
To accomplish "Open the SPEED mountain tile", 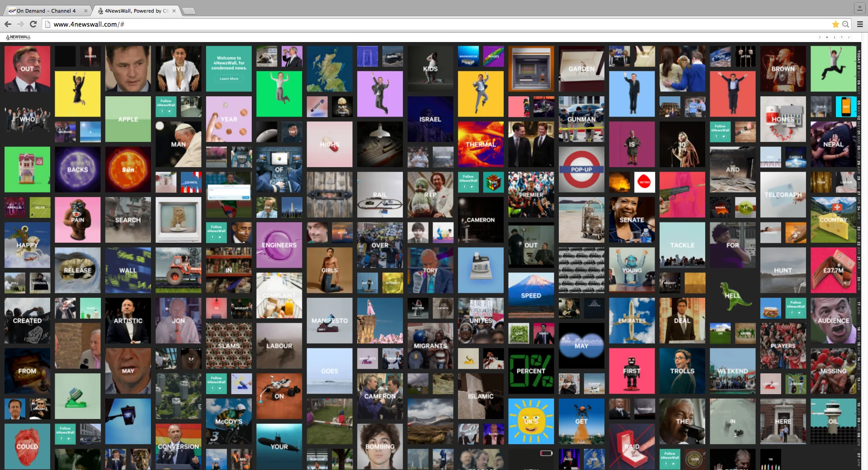I will [x=531, y=295].
